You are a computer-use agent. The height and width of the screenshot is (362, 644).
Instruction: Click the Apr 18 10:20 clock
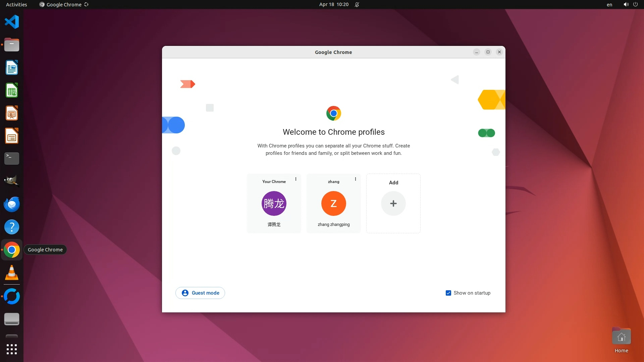(334, 4)
